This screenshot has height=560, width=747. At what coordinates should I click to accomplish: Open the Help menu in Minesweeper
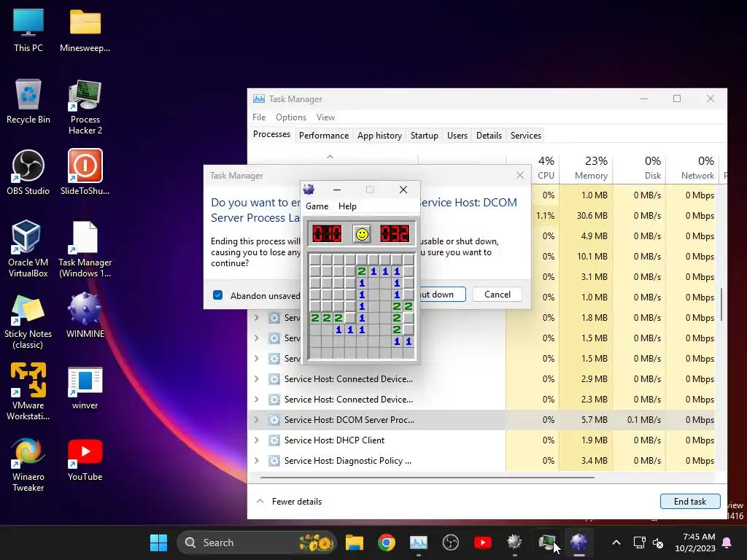(x=347, y=206)
